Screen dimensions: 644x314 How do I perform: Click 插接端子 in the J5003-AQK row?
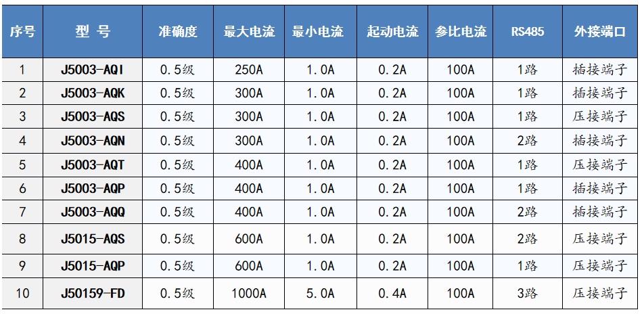600,93
